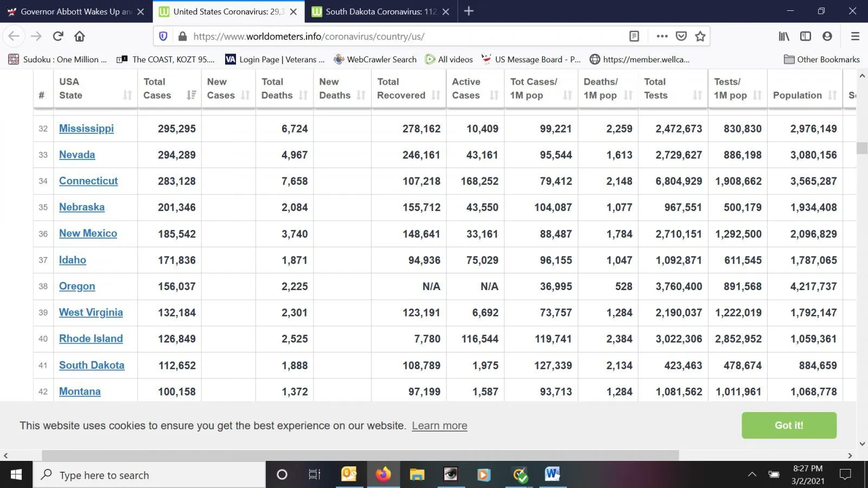Open Firefox account icon
The height and width of the screenshot is (488, 868).
(827, 36)
